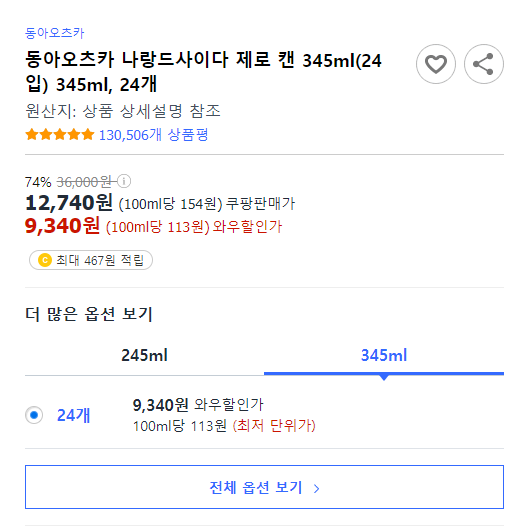Click the 최대 467원 적립 badge
Screen dimensions: 523x526
pos(91,260)
